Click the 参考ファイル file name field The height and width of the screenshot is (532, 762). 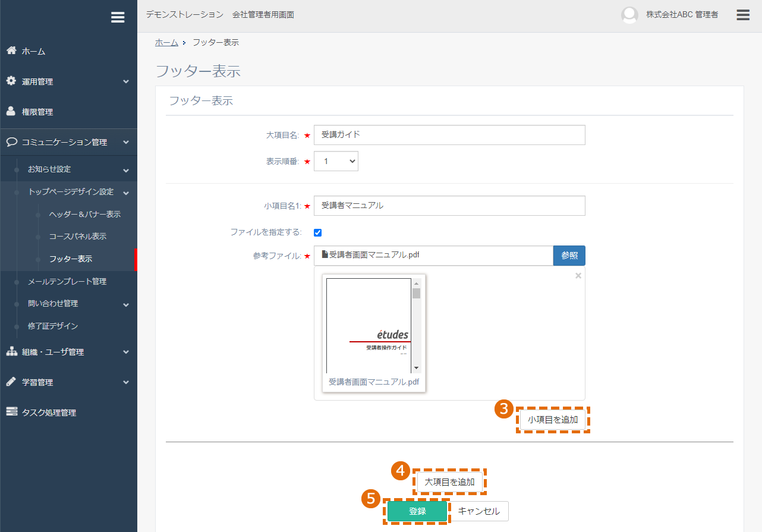433,256
